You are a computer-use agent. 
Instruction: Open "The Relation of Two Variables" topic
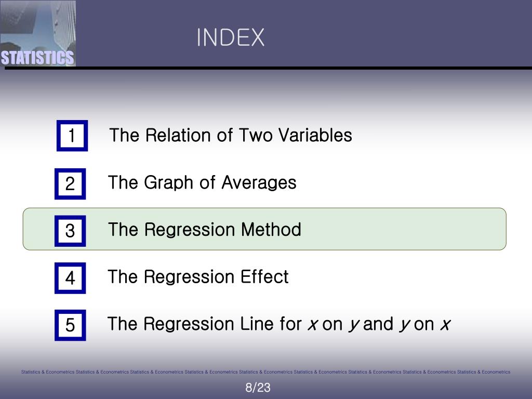231,136
